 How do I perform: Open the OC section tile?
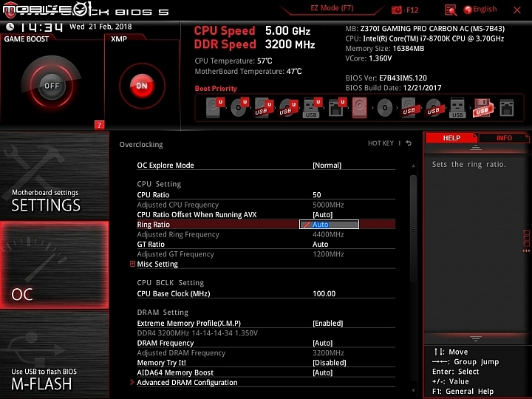[54, 265]
